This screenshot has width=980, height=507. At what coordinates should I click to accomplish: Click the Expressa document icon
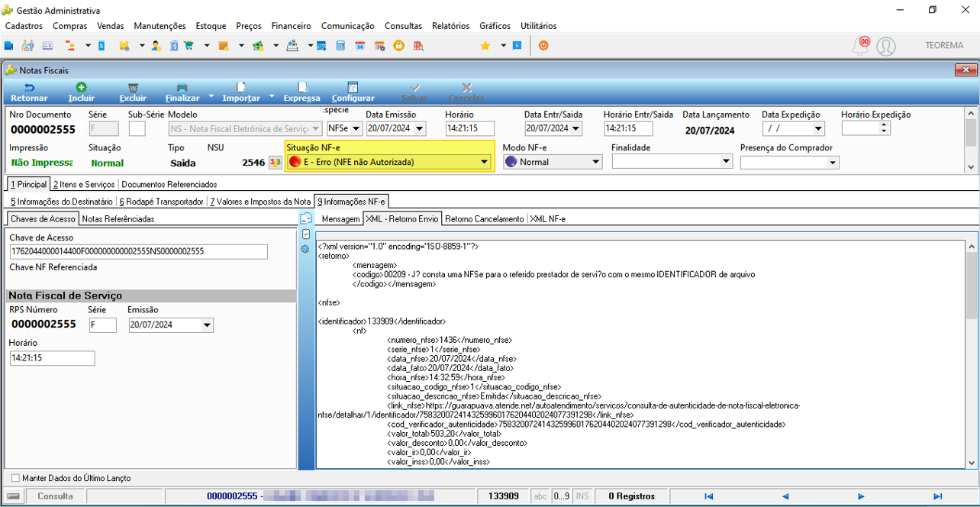302,88
